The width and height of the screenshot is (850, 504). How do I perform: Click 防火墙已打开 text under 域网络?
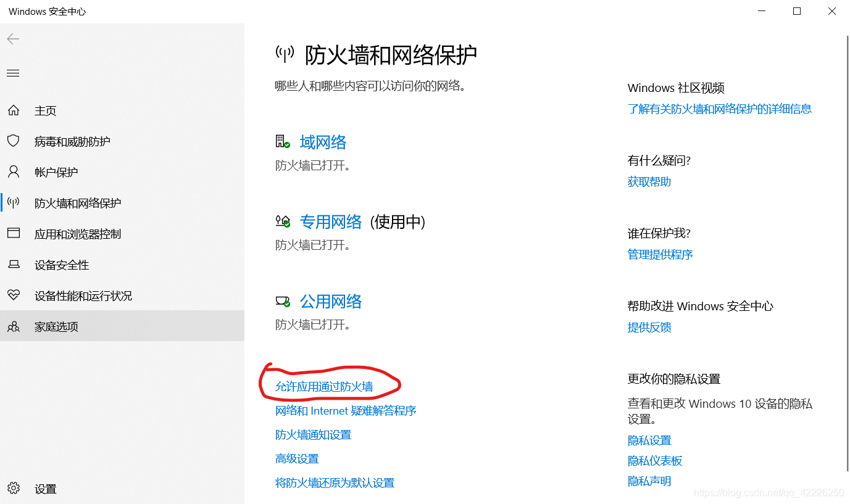[313, 166]
